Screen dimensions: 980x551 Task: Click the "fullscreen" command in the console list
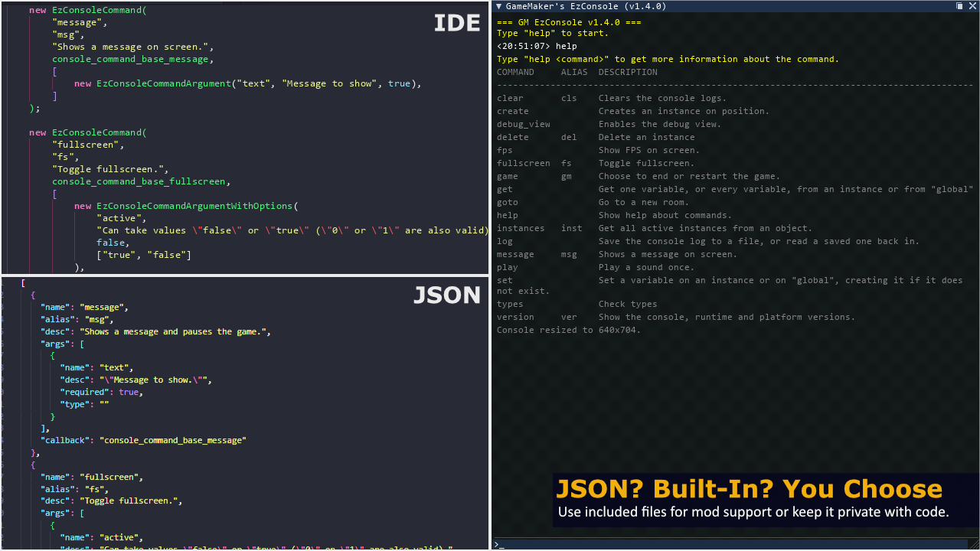[x=523, y=163]
